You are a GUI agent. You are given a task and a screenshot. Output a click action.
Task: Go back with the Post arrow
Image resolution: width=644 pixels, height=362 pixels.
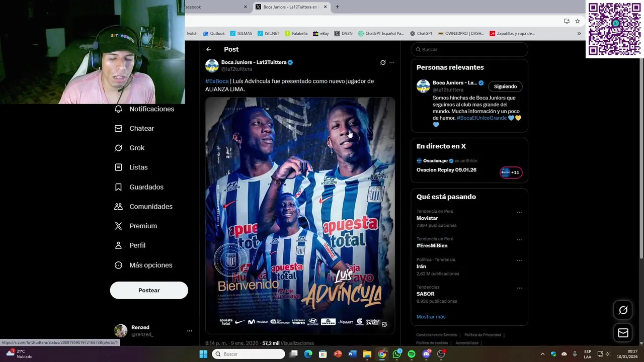coord(209,49)
